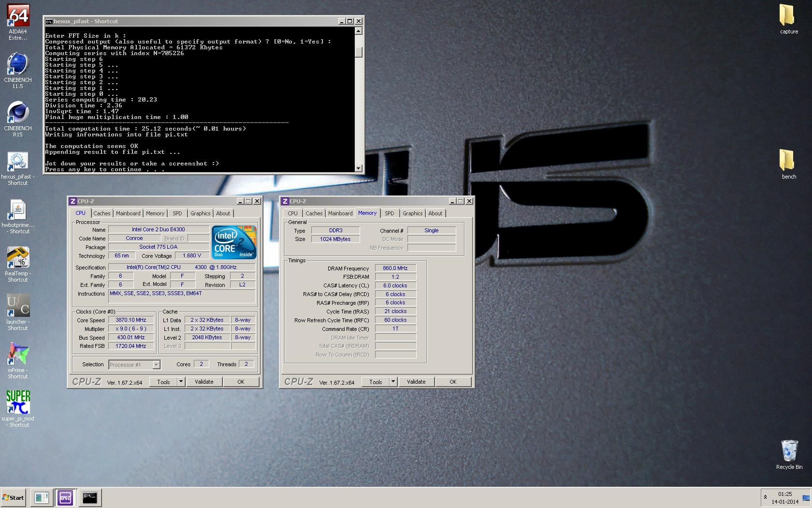Click the processor name field Intel Core 2 Duo E4300
812x508 pixels.
click(x=159, y=229)
